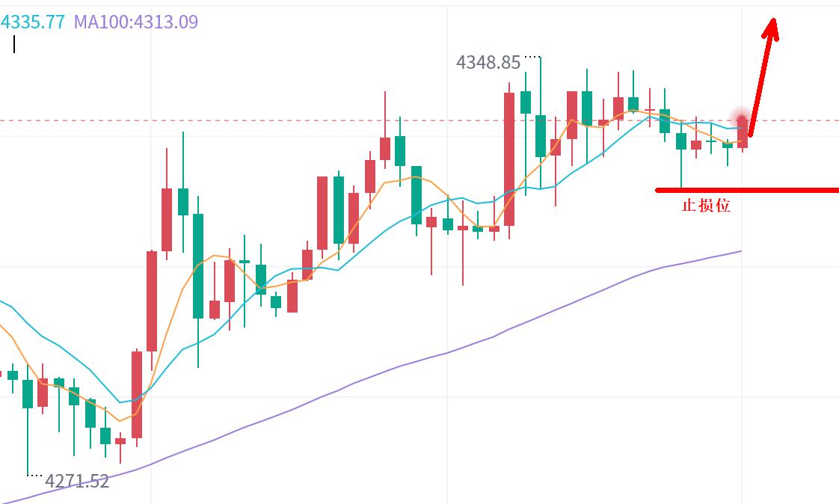The height and width of the screenshot is (504, 839).
Task: Click the dotted leader beside 4271.52
Action: click(x=34, y=474)
